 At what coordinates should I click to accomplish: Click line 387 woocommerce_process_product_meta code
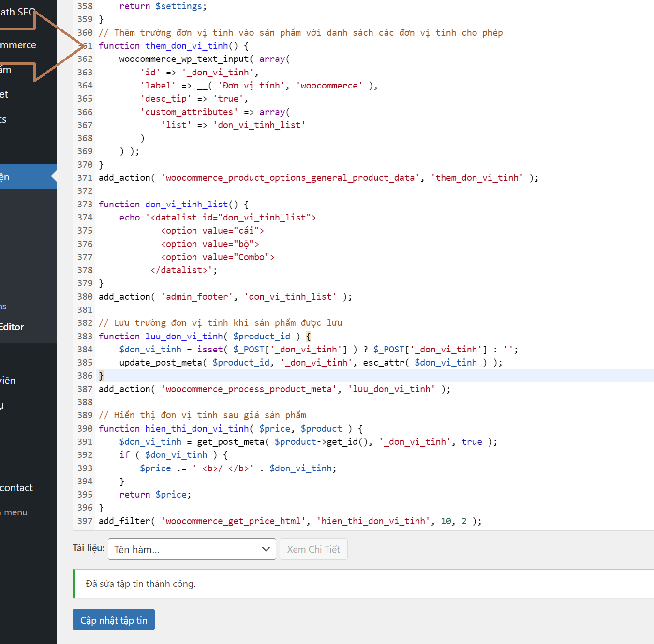pyautogui.click(x=274, y=389)
